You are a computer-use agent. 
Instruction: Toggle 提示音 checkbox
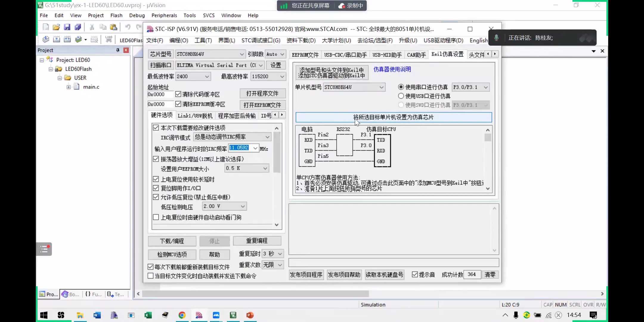point(415,275)
